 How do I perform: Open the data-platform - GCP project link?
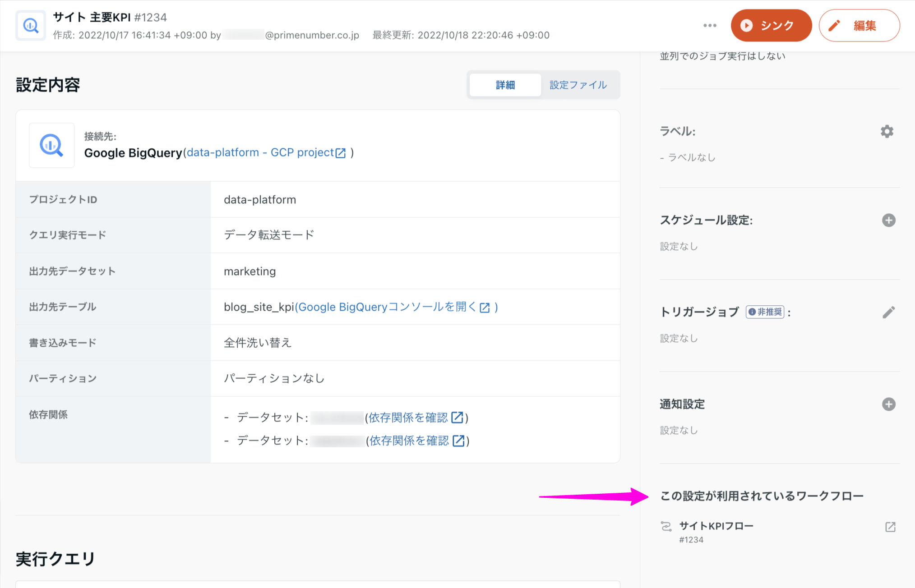(x=260, y=152)
